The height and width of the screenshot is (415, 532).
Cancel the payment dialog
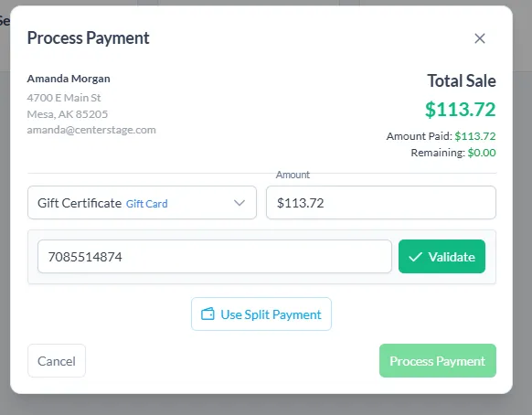pyautogui.click(x=57, y=361)
